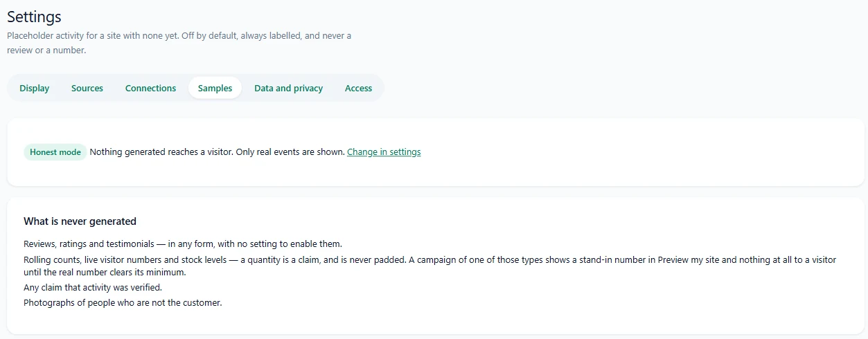Switch to the Sources tab

point(87,88)
